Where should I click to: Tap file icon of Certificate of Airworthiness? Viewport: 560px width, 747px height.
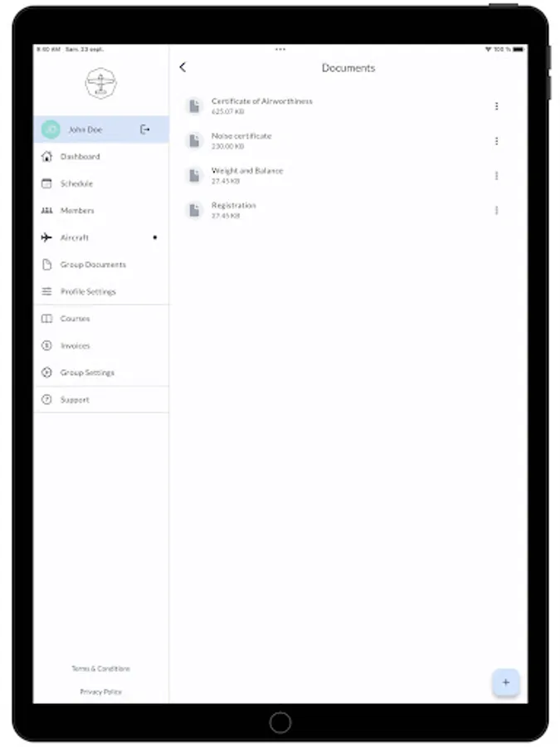194,105
